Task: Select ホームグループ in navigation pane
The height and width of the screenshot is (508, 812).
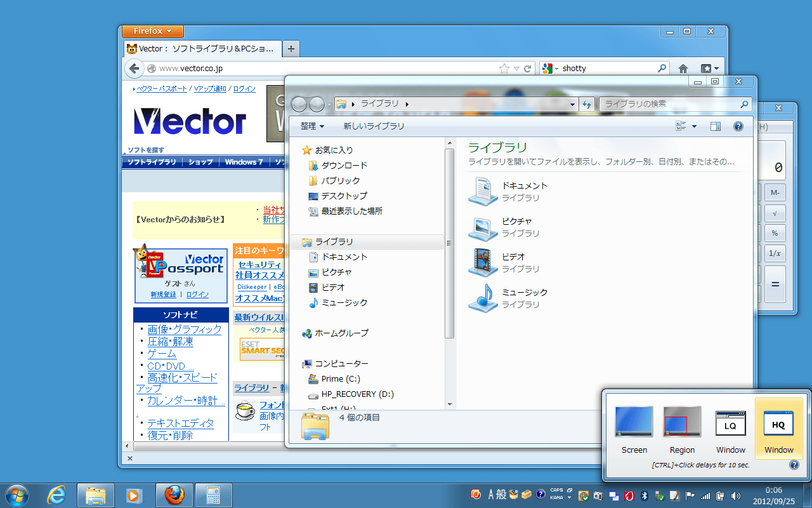Action: click(335, 333)
